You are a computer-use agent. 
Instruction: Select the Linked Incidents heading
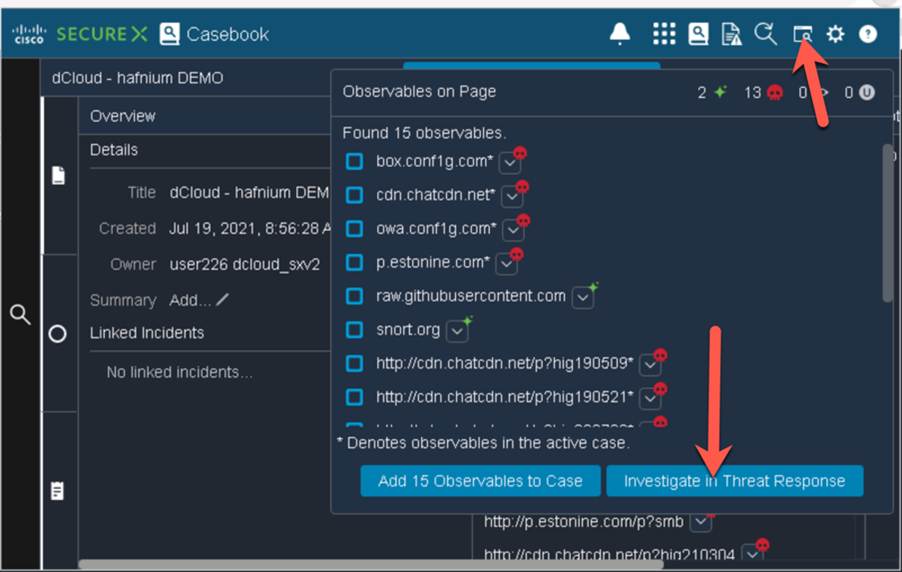pyautogui.click(x=147, y=333)
